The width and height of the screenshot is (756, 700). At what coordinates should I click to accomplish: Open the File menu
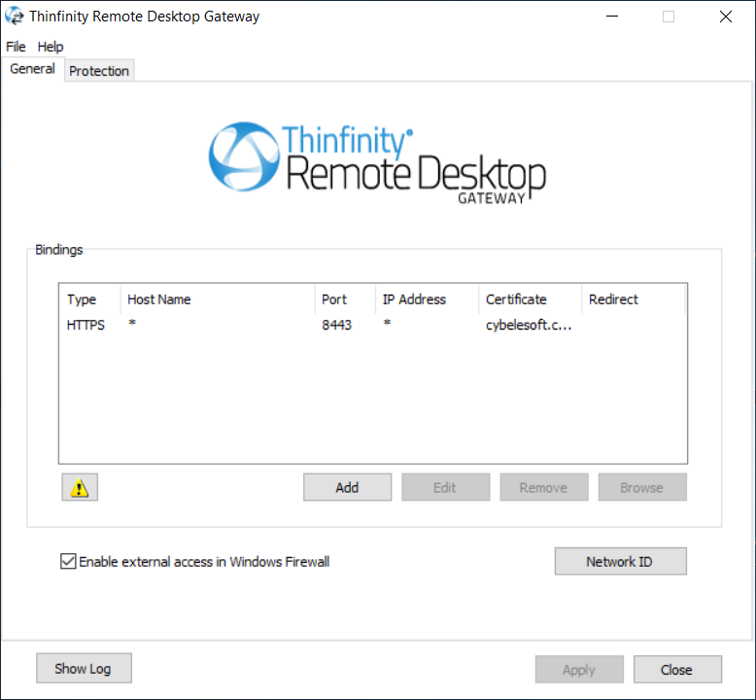click(16, 47)
